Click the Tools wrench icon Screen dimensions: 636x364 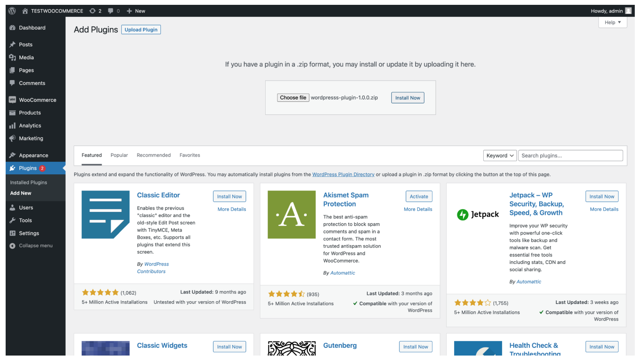[x=12, y=221]
